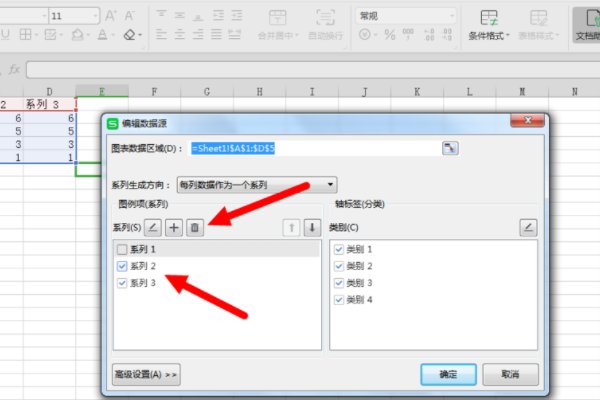
Task: Expand 高级设置(A) advanced settings
Action: [146, 374]
